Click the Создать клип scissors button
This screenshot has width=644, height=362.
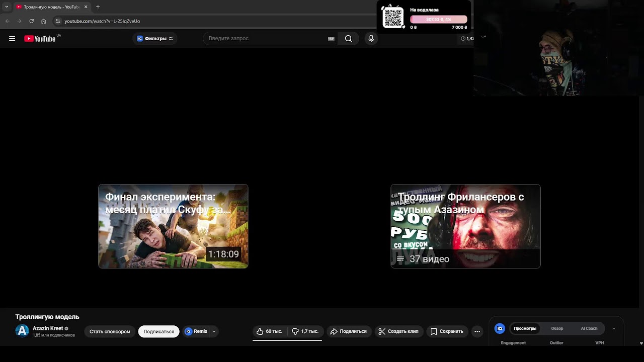398,331
